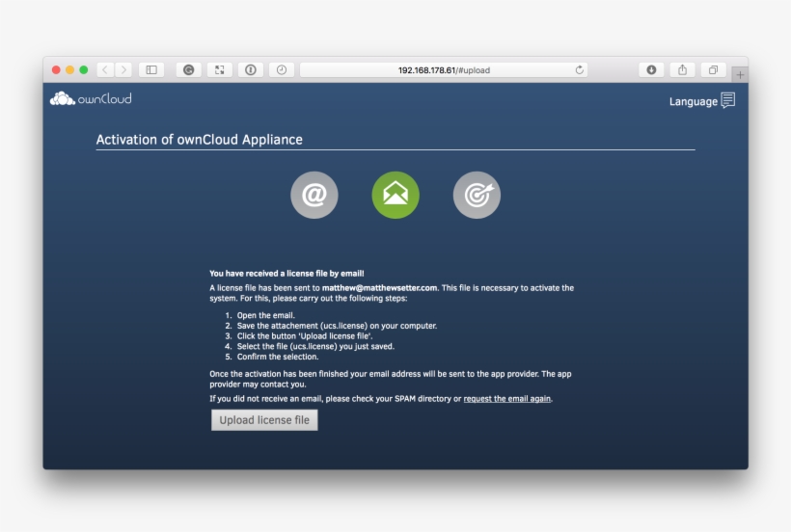791x532 pixels.
Task: Click the Grammarly extension toolbar icon
Action: [x=189, y=70]
